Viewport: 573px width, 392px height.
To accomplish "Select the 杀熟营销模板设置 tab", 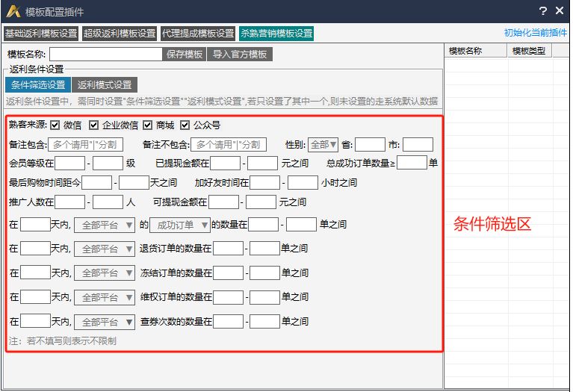I will [276, 34].
